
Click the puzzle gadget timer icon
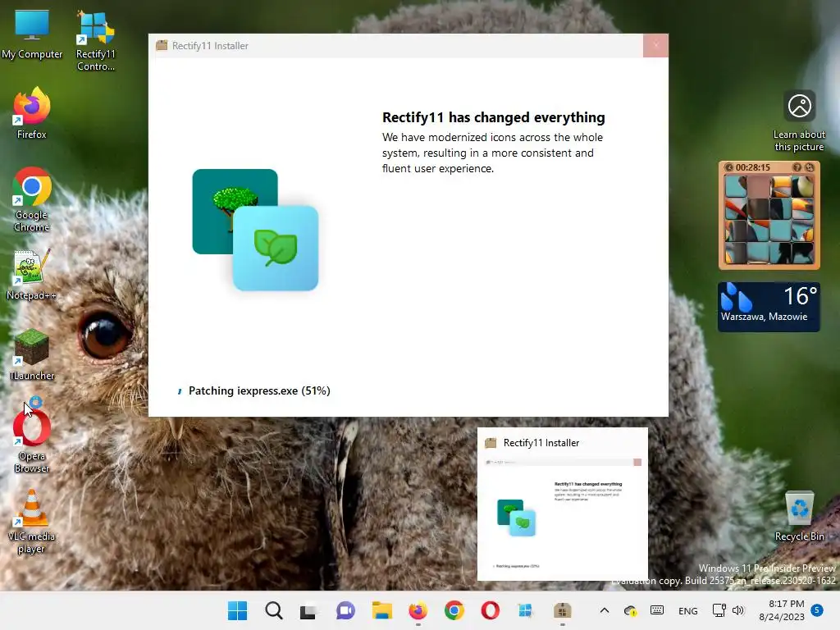(x=728, y=167)
